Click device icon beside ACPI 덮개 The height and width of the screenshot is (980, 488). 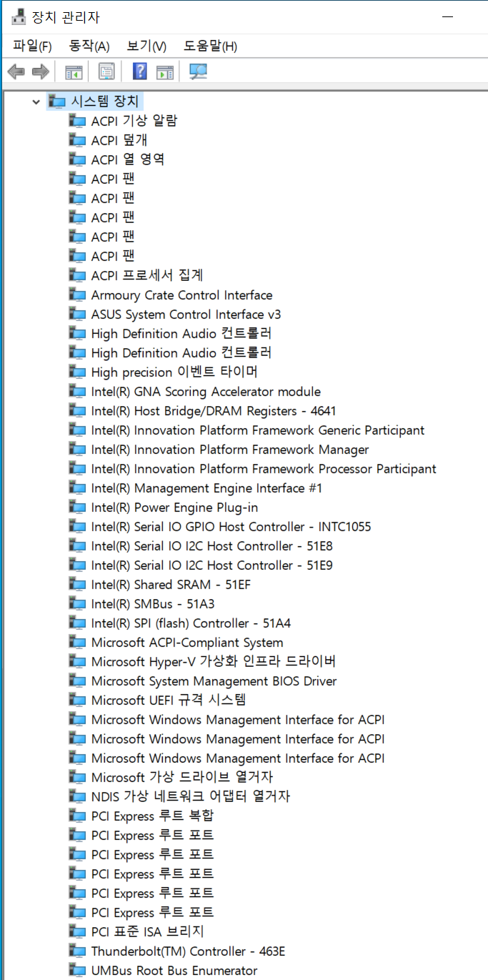click(77, 140)
